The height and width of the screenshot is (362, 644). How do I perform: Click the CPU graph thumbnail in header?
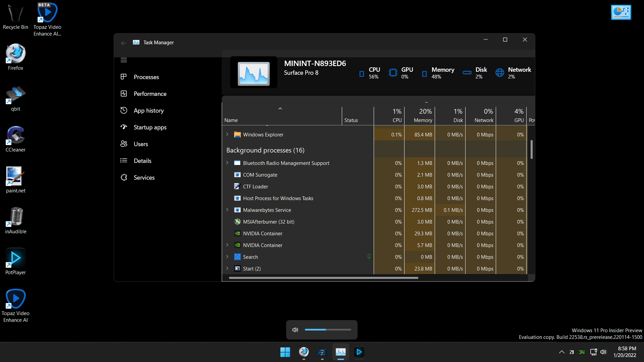[x=254, y=72]
